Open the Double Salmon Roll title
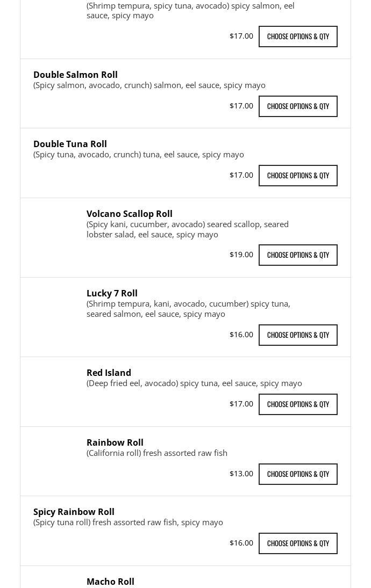 [x=75, y=75]
